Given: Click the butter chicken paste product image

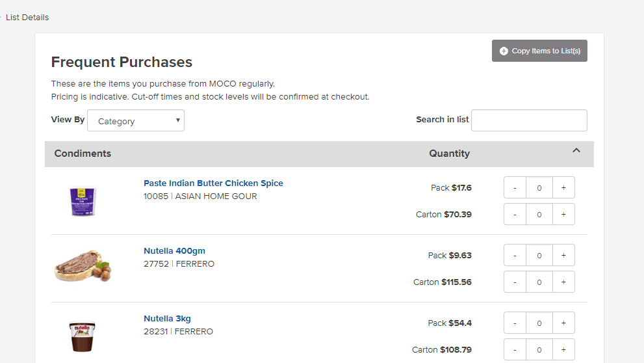Looking at the screenshot, I should [83, 200].
